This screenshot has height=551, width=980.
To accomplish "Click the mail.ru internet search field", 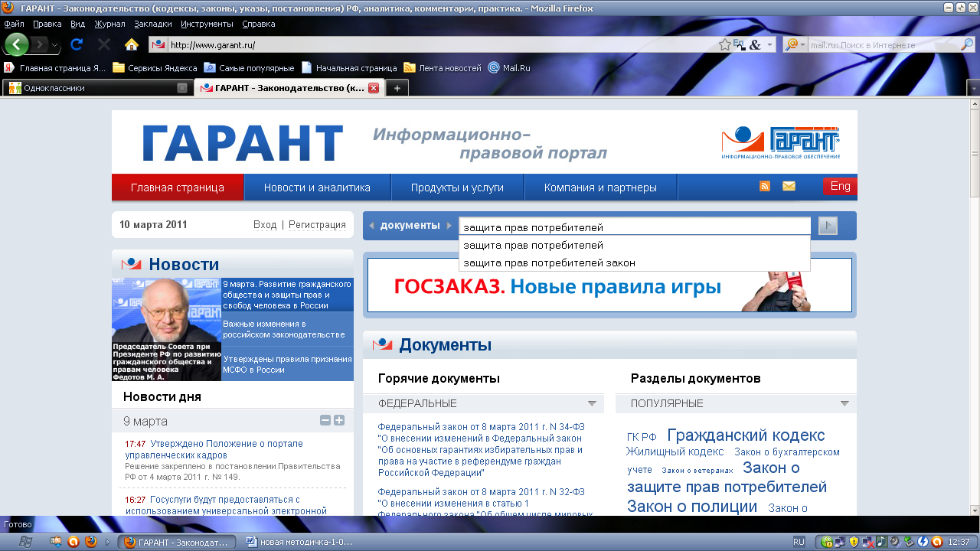I will click(883, 45).
